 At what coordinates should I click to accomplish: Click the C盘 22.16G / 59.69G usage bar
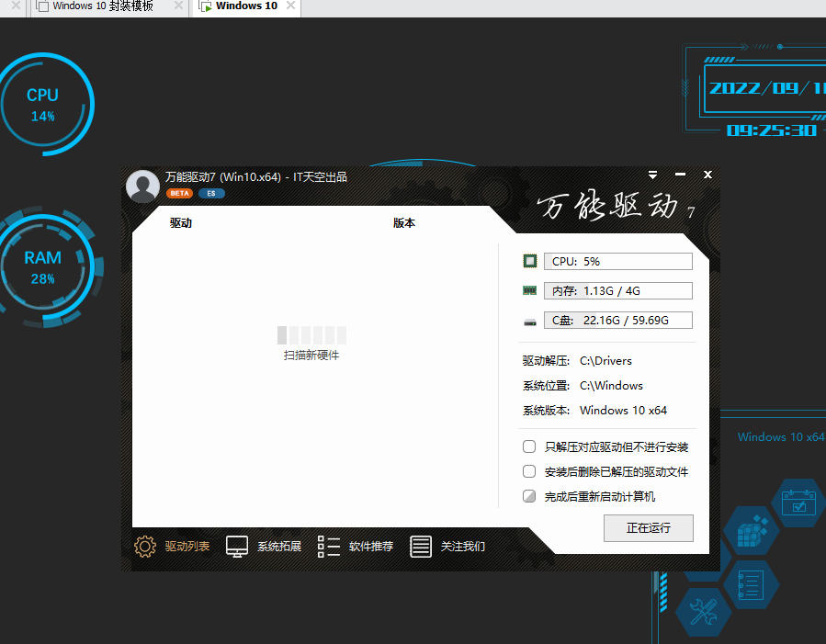(x=618, y=320)
